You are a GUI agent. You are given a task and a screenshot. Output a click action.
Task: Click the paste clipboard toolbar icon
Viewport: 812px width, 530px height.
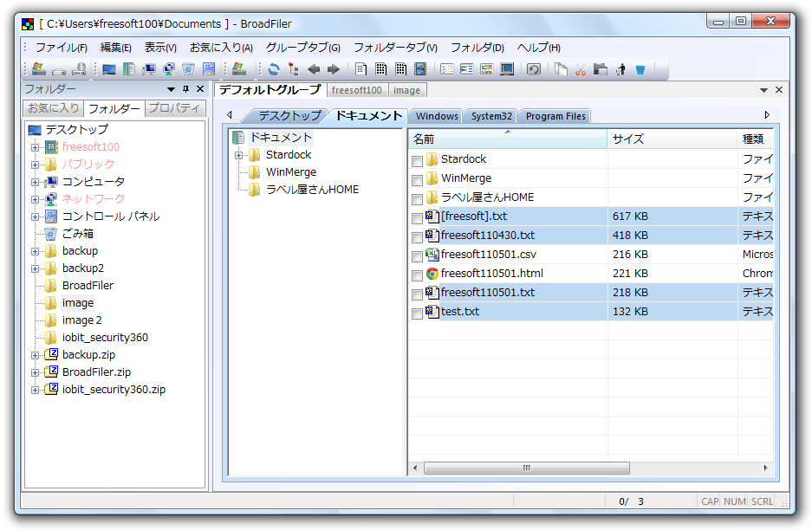pyautogui.click(x=601, y=68)
